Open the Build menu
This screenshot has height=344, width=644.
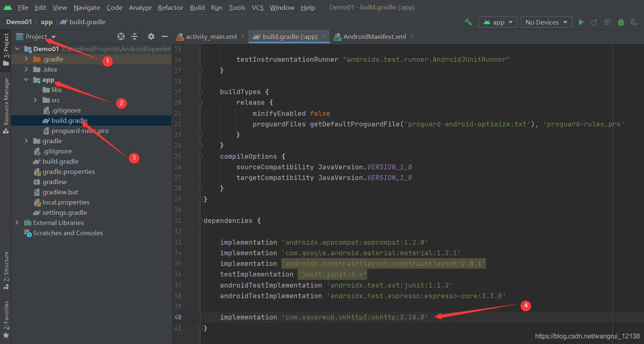[197, 7]
